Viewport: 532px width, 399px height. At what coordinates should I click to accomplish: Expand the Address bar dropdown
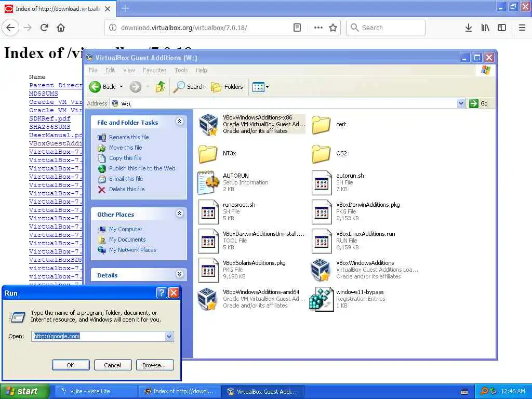461,103
